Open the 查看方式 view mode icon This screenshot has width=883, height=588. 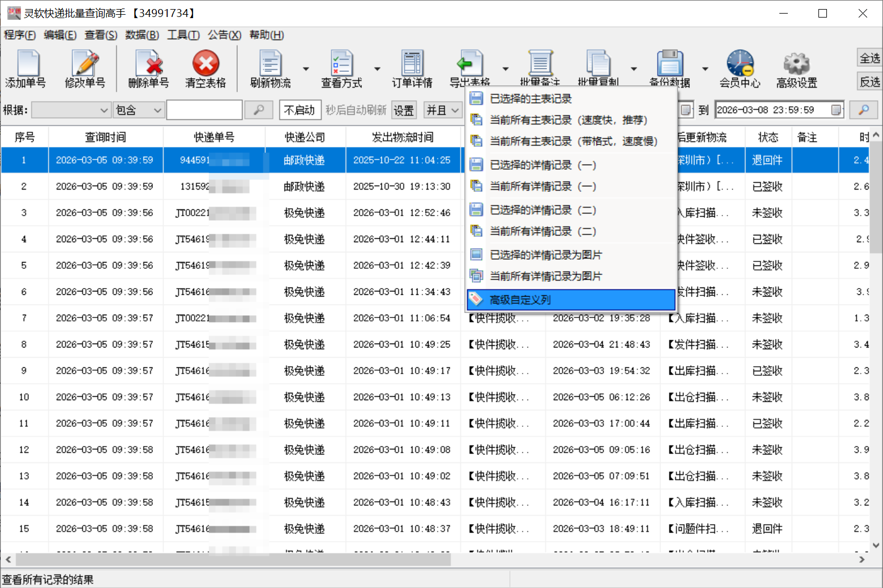[x=342, y=69]
